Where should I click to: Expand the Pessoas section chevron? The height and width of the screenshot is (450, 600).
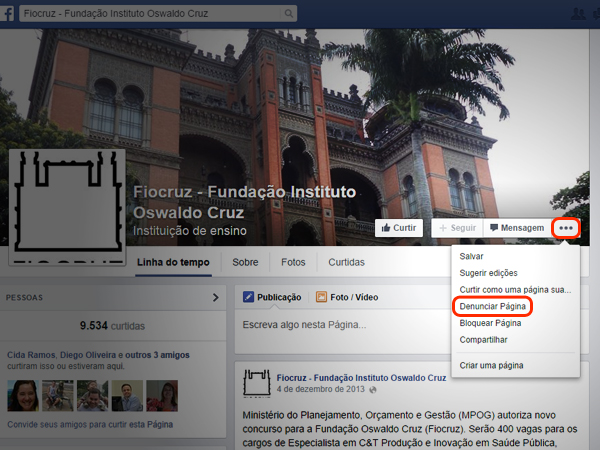coord(216,297)
